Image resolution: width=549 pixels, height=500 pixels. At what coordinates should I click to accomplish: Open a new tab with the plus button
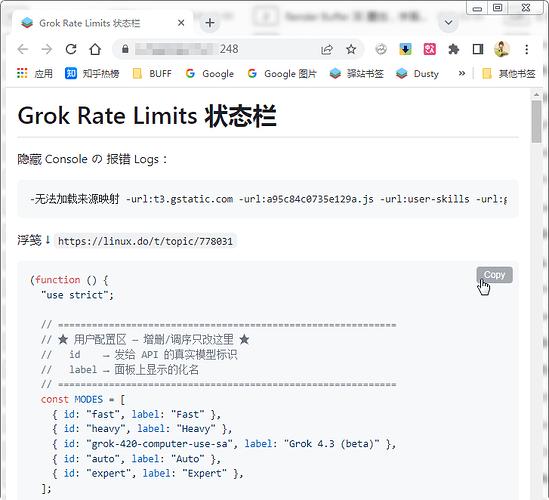coord(210,23)
